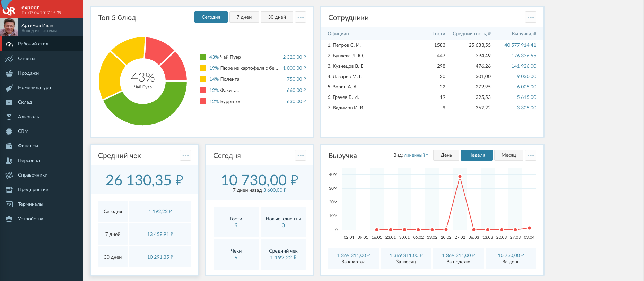Click the CRM gear icon
Image resolution: width=644 pixels, height=281 pixels.
coord(9,131)
